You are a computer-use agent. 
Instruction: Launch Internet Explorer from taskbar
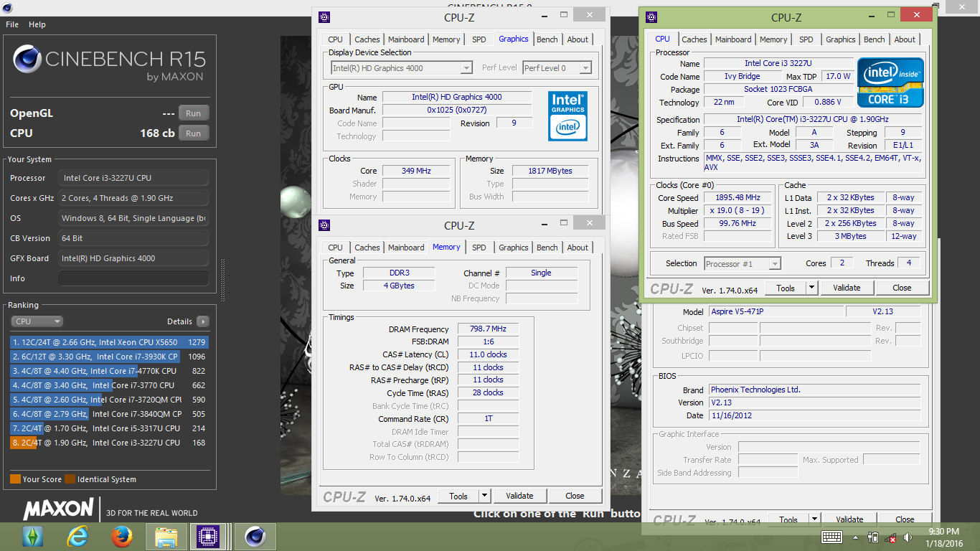[77, 536]
